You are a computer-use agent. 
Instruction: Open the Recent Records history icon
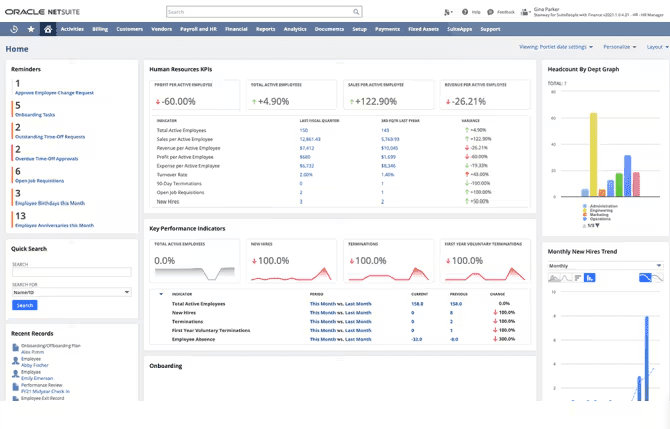click(14, 30)
